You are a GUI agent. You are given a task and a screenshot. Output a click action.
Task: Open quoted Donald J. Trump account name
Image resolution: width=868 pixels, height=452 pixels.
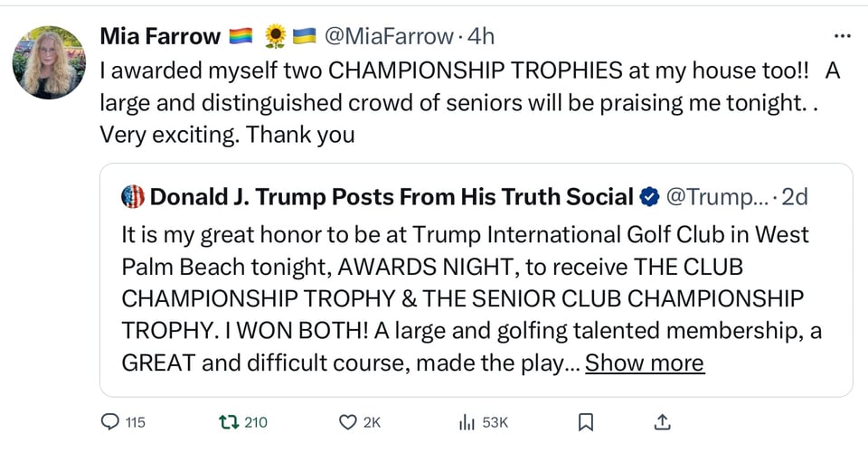[392, 196]
